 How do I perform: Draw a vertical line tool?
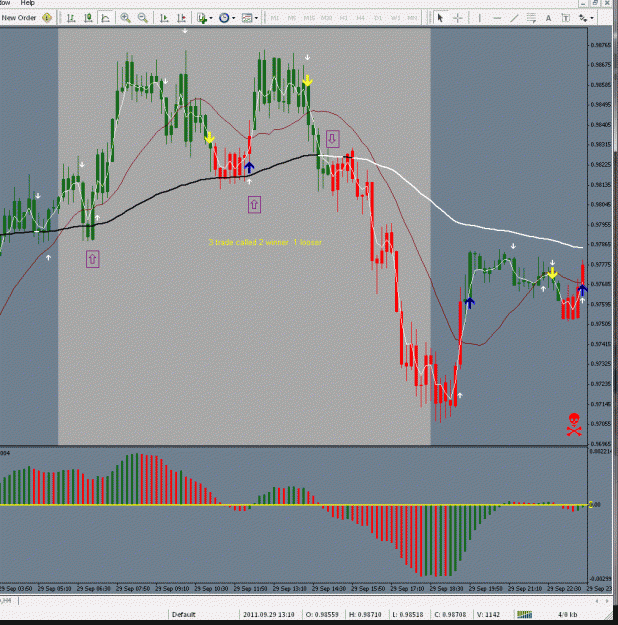(x=479, y=18)
